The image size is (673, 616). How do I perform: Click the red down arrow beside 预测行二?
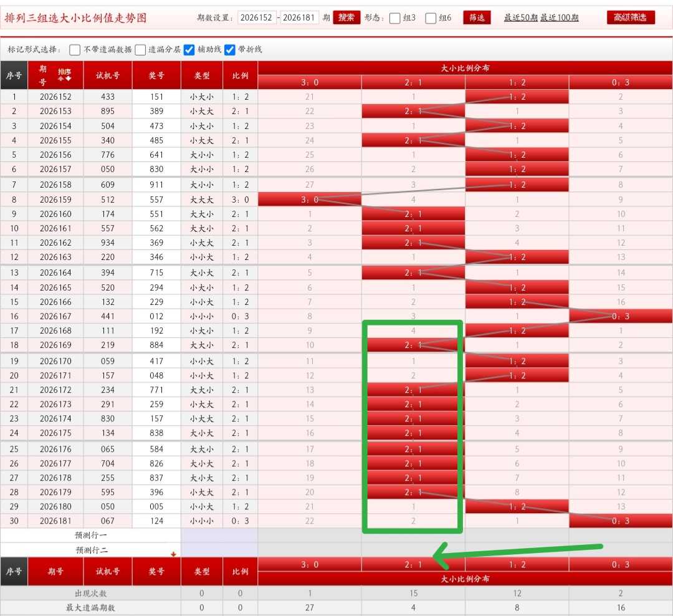[x=173, y=554]
